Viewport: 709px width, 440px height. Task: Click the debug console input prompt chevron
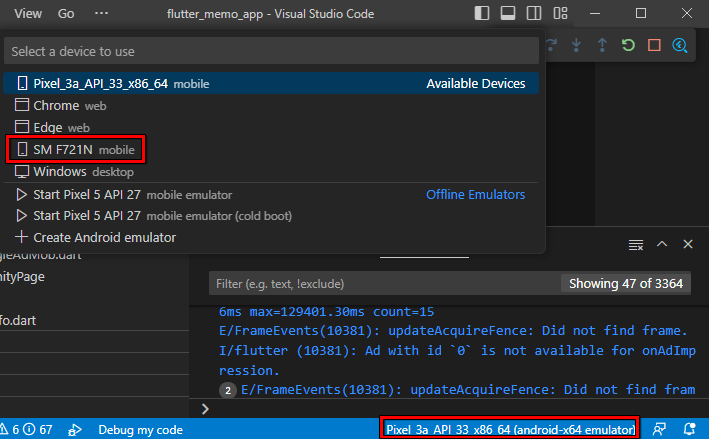[x=205, y=409]
